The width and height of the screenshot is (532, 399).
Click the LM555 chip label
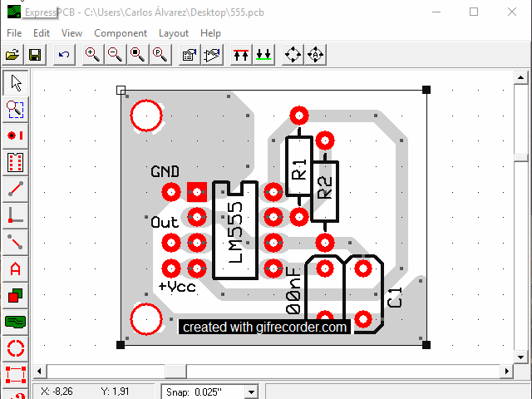235,233
